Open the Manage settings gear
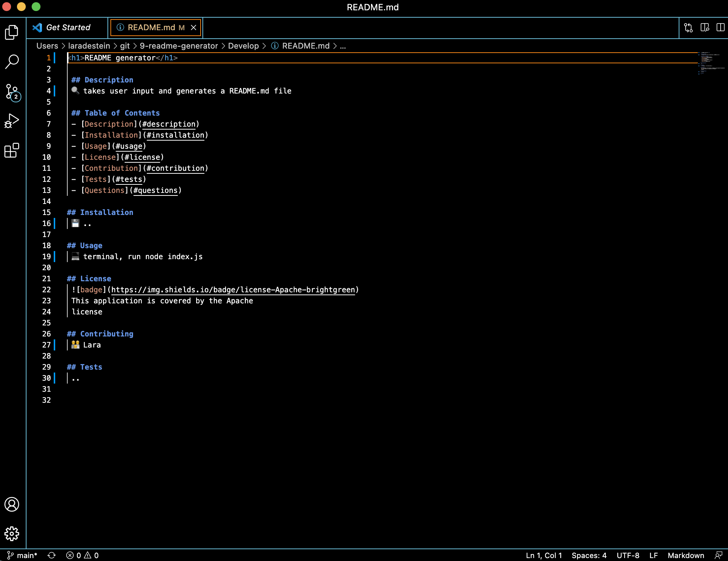The image size is (728, 561). [x=12, y=534]
